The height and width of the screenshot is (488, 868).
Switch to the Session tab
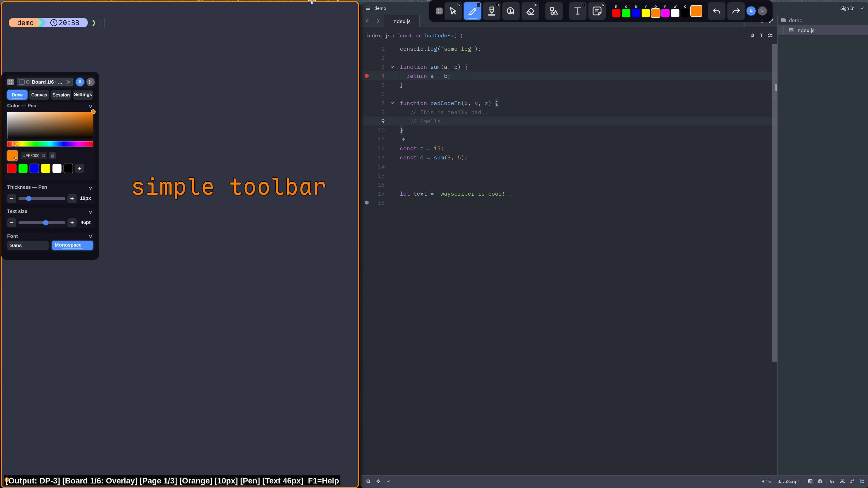point(61,95)
